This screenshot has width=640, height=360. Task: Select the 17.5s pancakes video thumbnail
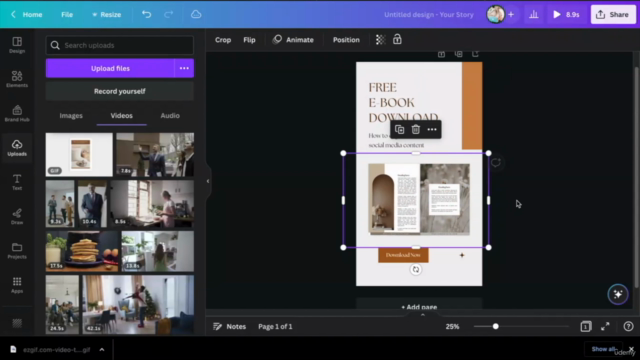click(82, 251)
